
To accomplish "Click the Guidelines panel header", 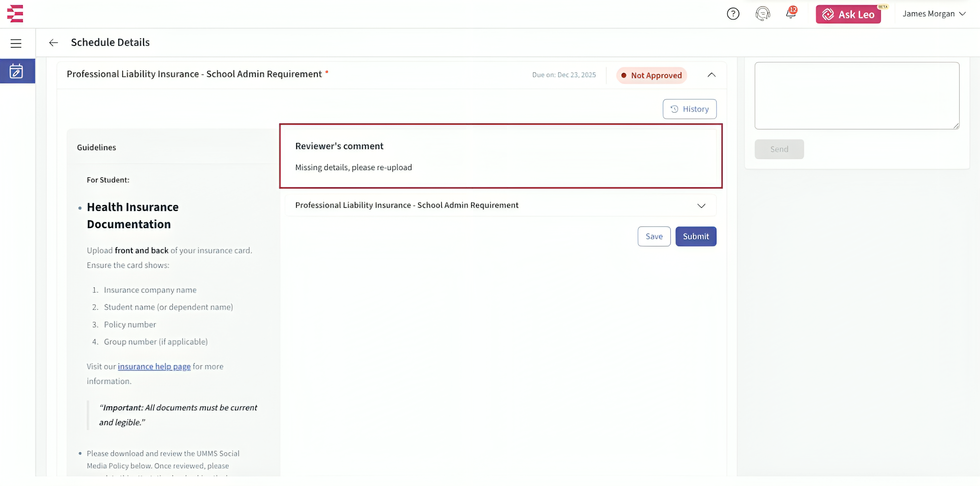I will click(97, 147).
